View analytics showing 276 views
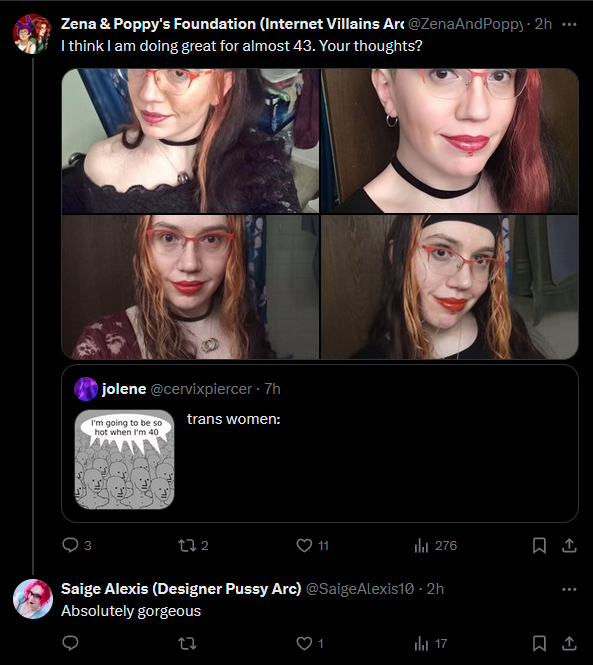The image size is (593, 665). pos(435,545)
